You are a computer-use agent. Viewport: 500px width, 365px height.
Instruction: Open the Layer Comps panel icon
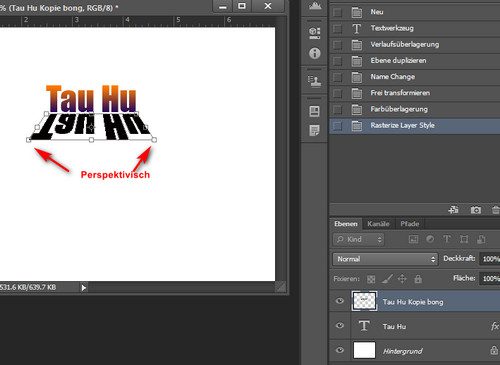[x=314, y=111]
